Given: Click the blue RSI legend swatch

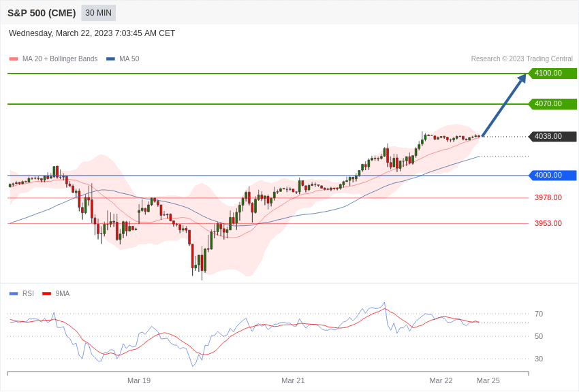Looking at the screenshot, I should pos(14,294).
